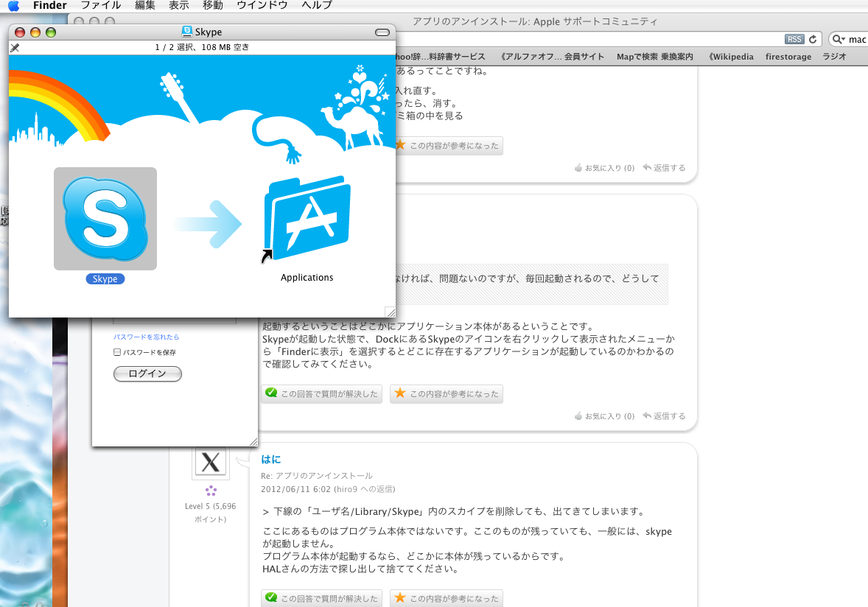Open the Finder menu

tap(50, 6)
